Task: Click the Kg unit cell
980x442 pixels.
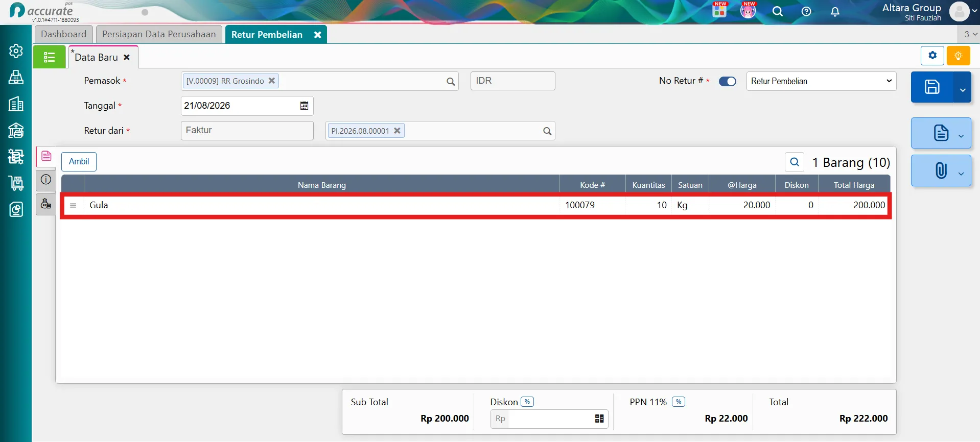Action: [690, 205]
